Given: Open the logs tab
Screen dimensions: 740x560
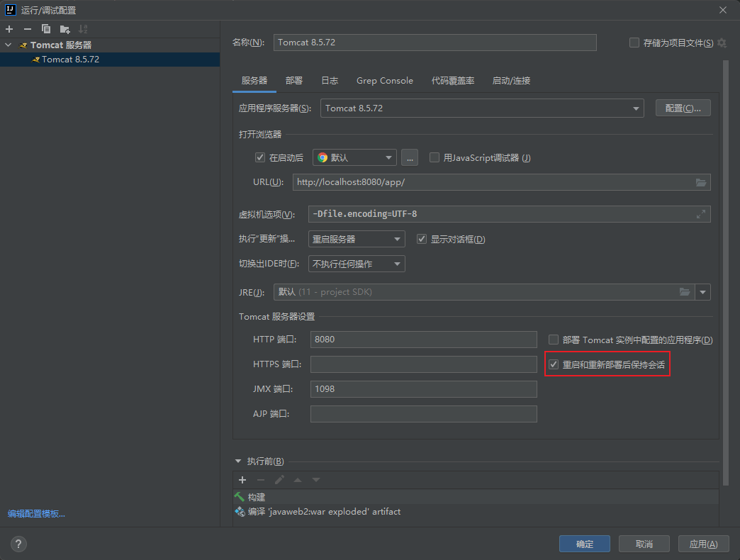Looking at the screenshot, I should coord(330,81).
